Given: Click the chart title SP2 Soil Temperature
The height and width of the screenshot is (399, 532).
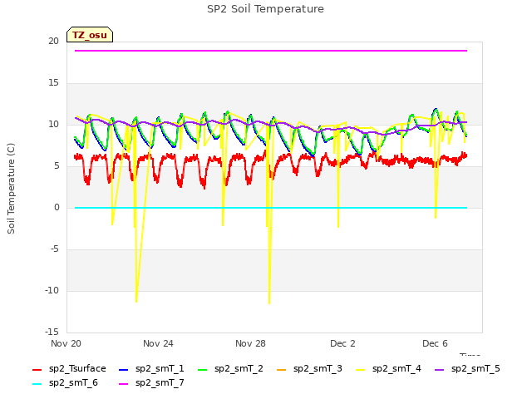Looking at the screenshot, I should [265, 9].
